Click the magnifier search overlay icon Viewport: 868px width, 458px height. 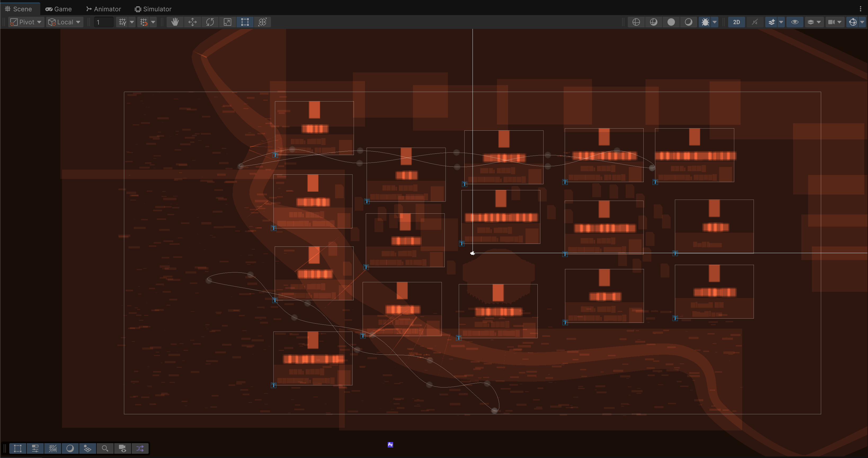[x=105, y=448]
